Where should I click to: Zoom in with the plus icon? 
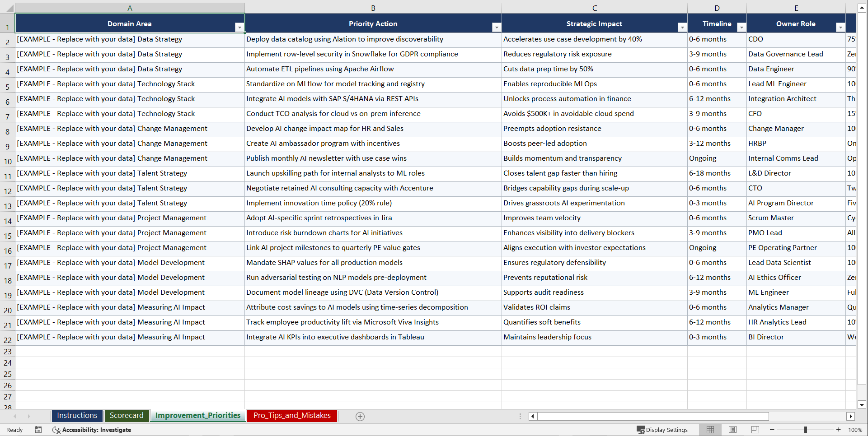point(839,430)
